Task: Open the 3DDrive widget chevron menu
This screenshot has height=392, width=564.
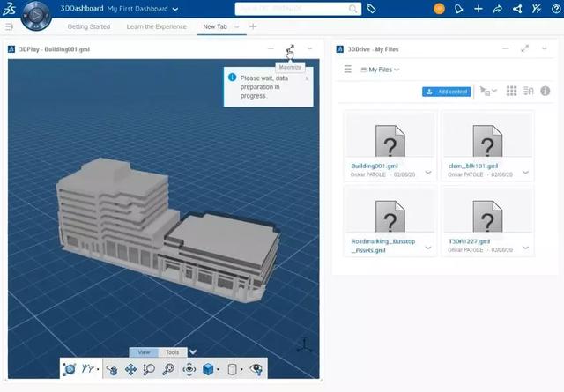Action: 545,48
